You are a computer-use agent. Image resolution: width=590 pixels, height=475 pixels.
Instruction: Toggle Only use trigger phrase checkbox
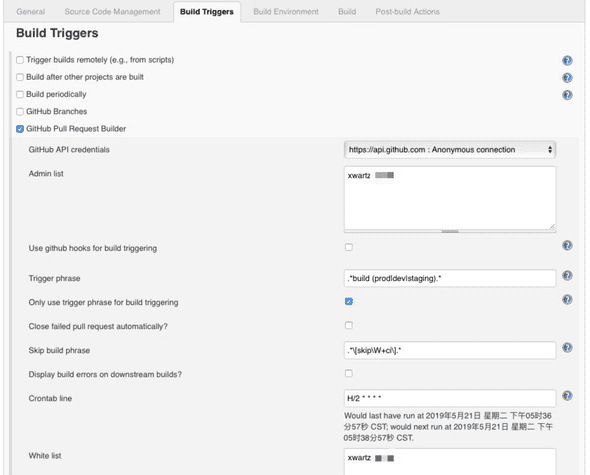pyautogui.click(x=349, y=301)
